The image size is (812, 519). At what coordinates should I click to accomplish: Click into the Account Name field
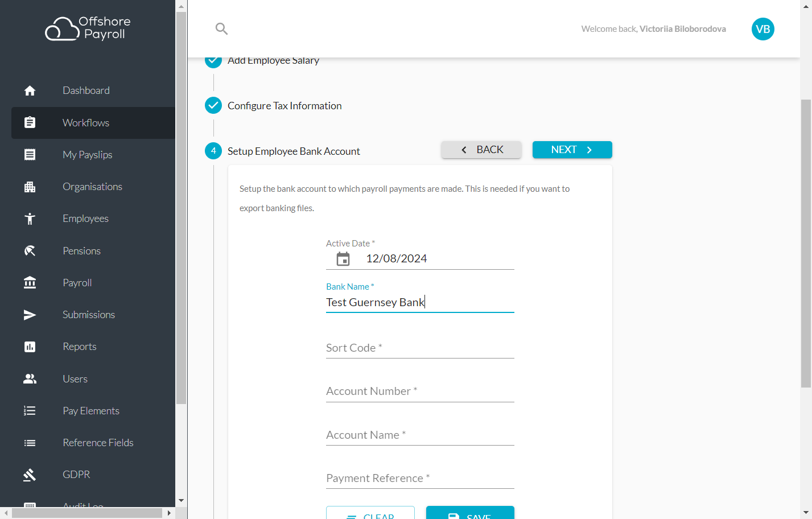420,435
